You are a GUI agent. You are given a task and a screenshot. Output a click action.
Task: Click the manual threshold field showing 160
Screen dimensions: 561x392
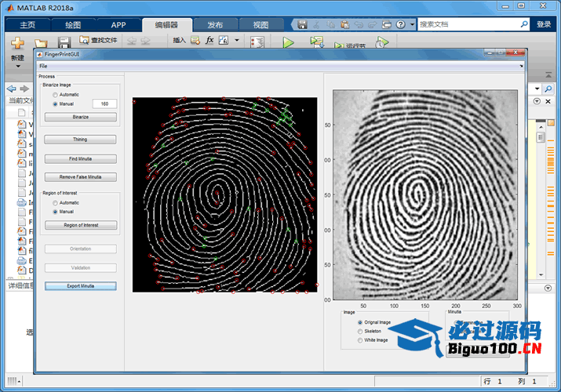point(104,104)
